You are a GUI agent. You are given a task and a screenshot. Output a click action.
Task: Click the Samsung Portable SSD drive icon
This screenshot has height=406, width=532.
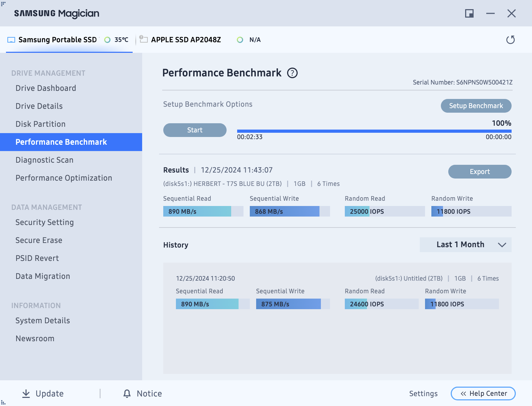tap(11, 40)
